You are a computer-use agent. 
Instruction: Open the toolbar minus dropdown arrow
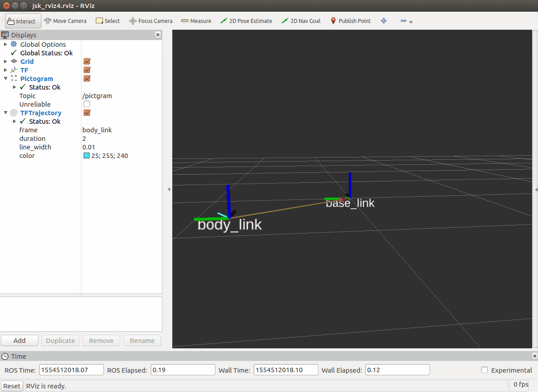[411, 22]
